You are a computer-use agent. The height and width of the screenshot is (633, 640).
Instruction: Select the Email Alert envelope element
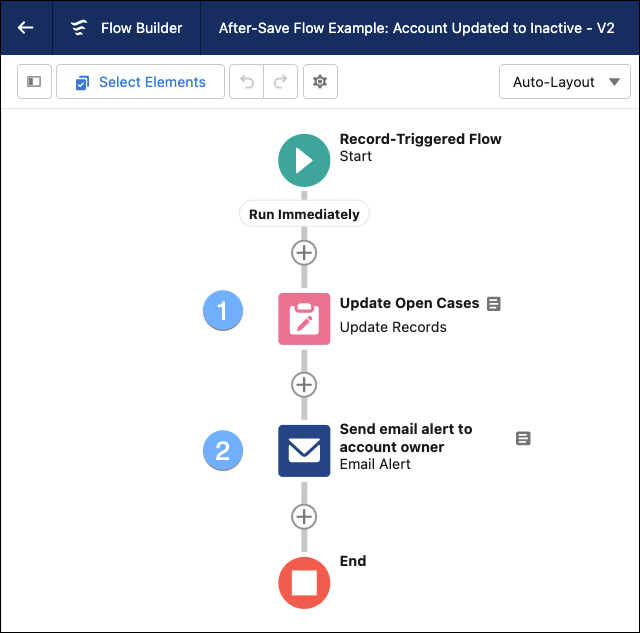(x=304, y=451)
